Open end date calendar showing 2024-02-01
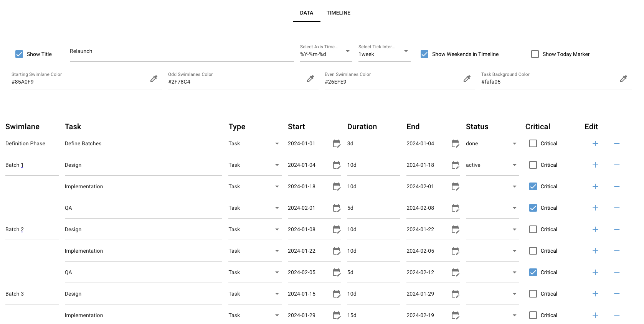The width and height of the screenshot is (644, 324). point(455,187)
